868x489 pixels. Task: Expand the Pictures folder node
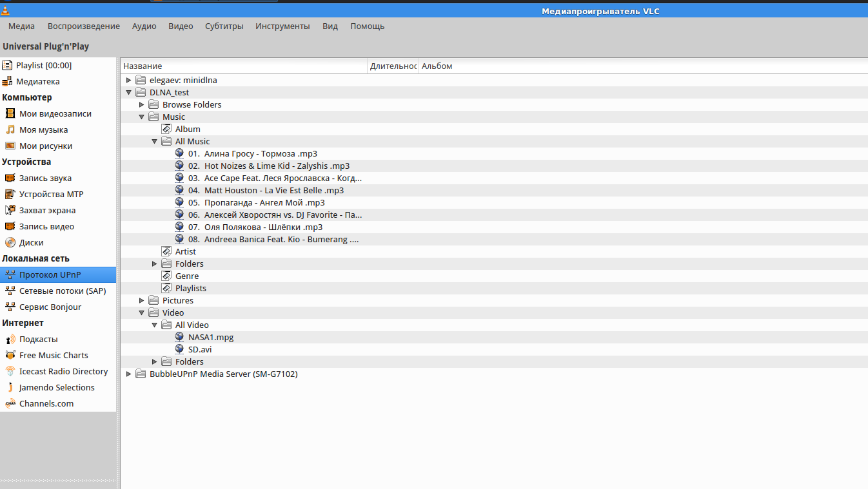(142, 300)
